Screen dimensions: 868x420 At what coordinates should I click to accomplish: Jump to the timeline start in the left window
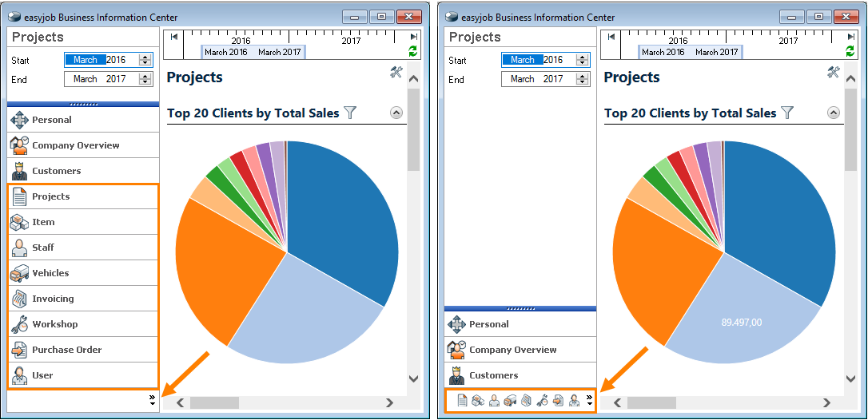(x=174, y=37)
